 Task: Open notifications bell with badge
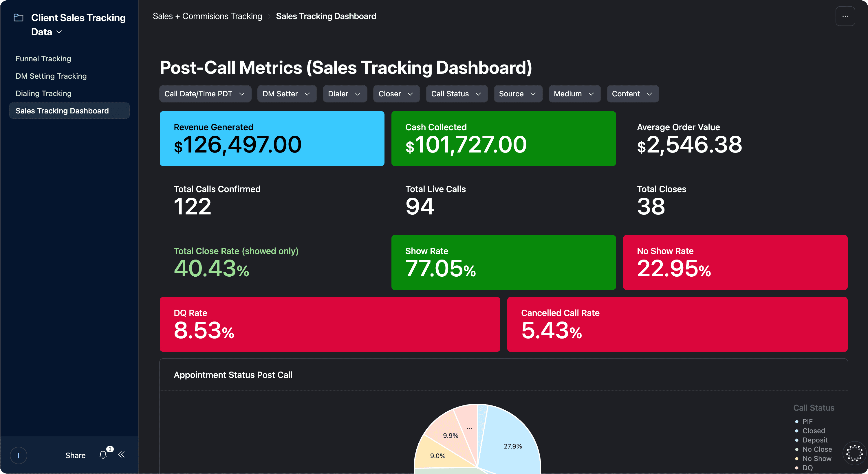pos(103,455)
